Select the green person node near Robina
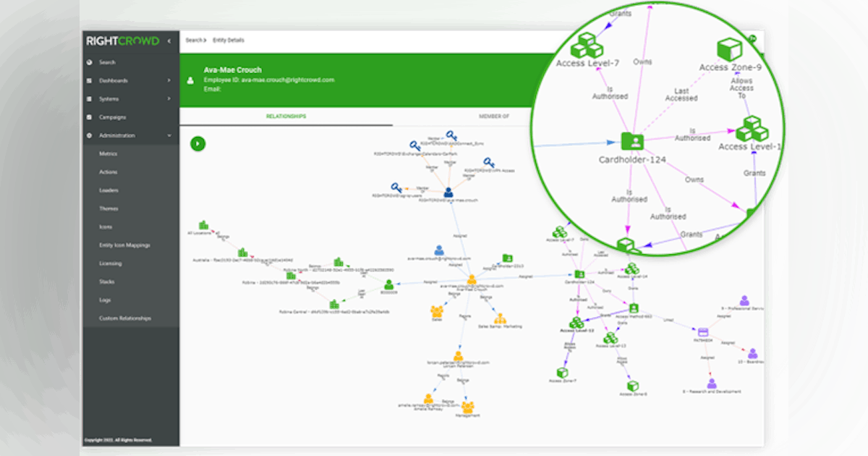 (389, 285)
